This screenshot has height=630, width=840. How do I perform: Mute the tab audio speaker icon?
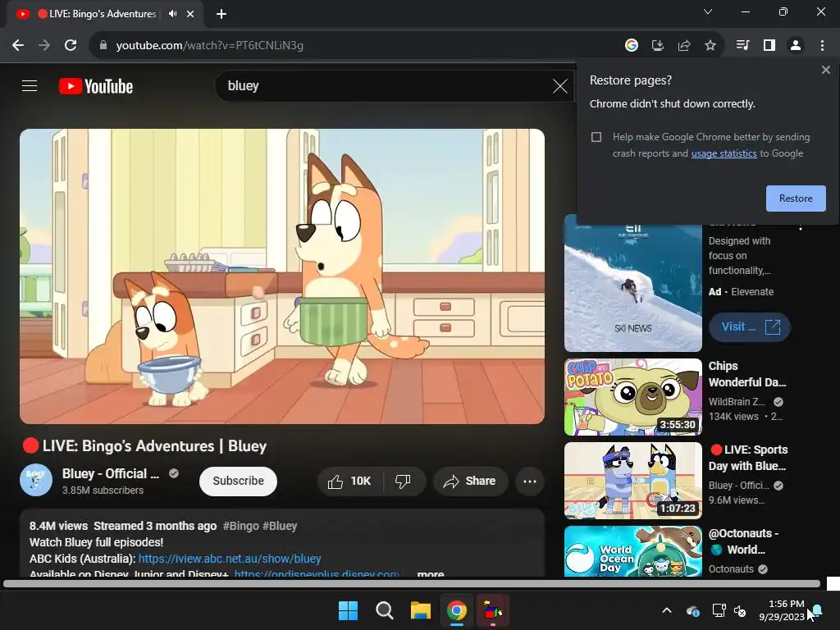pos(172,14)
